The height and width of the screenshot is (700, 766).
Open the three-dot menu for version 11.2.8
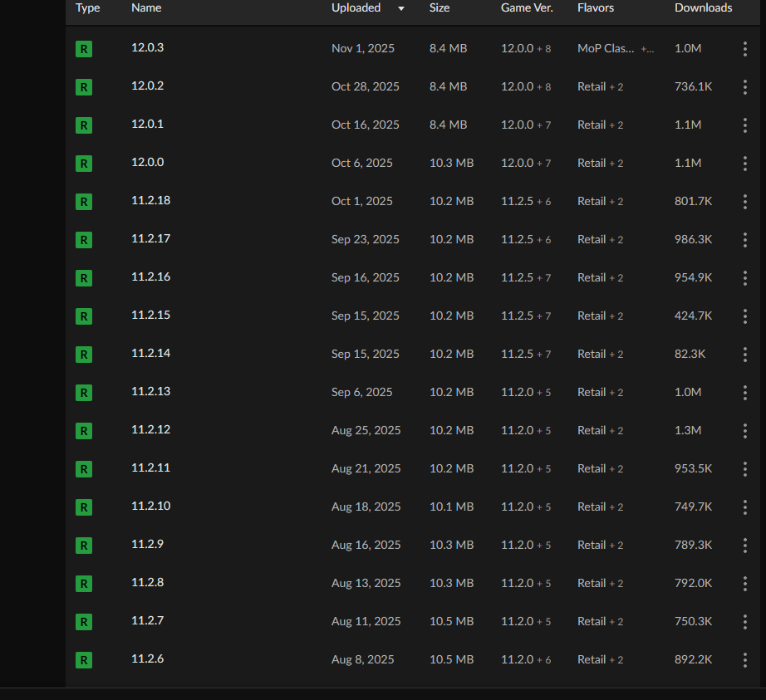click(744, 583)
